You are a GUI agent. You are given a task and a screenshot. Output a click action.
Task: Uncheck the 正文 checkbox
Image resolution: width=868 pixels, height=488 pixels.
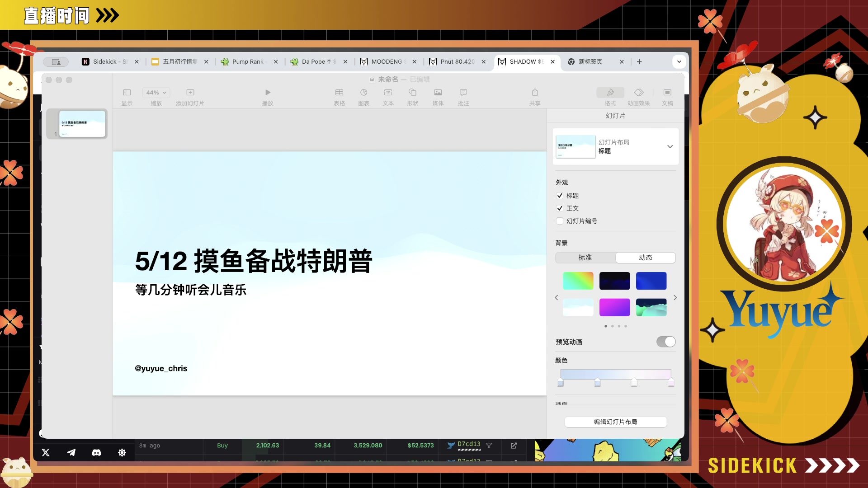(x=560, y=208)
